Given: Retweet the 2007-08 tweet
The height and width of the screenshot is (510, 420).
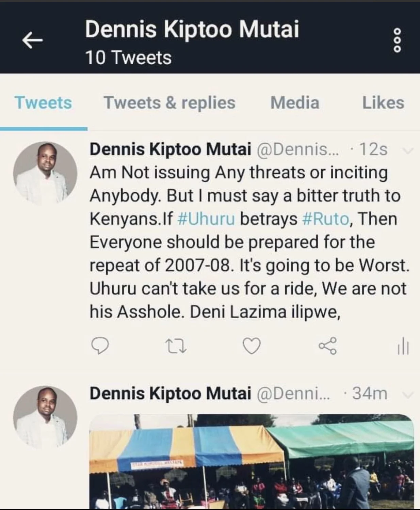Looking at the screenshot, I should (x=176, y=346).
